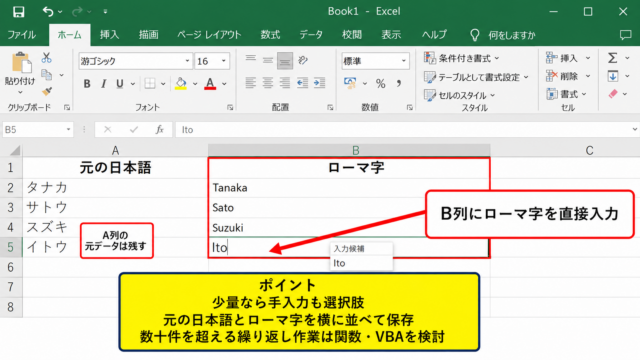
Task: Click the Paste clipboard icon
Action: (21, 63)
